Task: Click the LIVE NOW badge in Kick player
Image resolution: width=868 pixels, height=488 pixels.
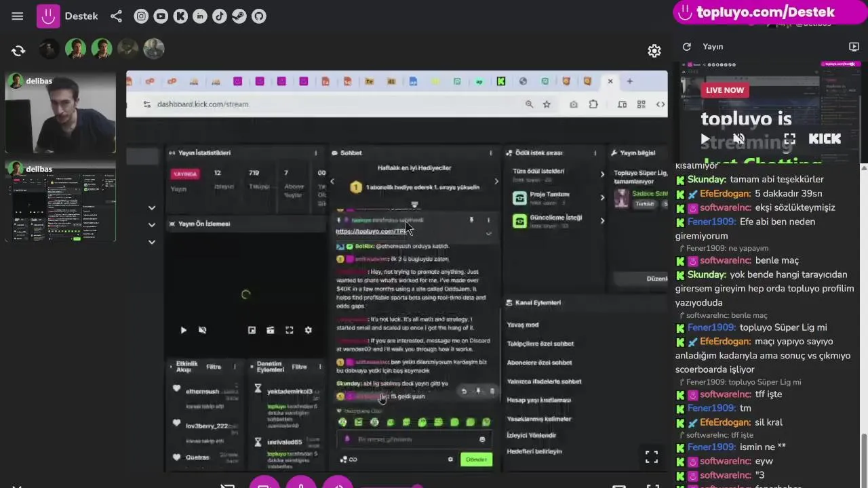Action: [x=725, y=90]
